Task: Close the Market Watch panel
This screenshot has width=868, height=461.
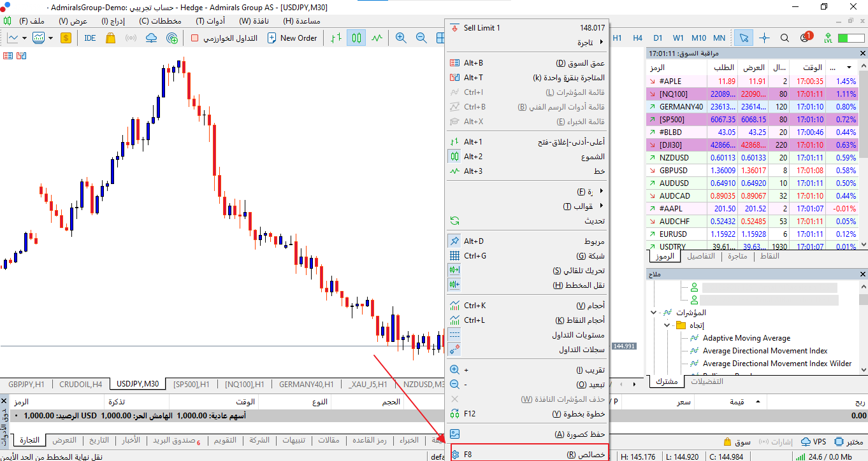Action: (x=862, y=53)
